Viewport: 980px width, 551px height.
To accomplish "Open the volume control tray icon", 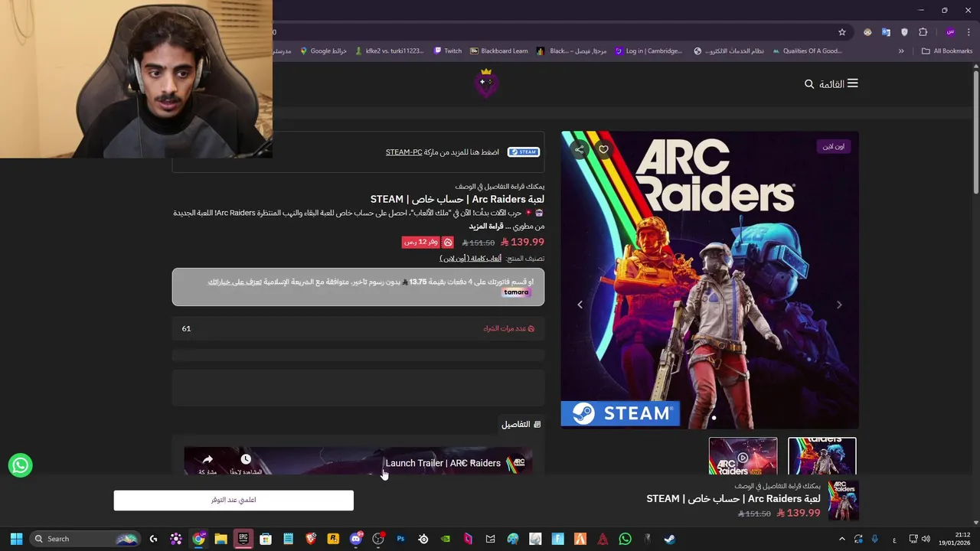I will click(x=926, y=539).
